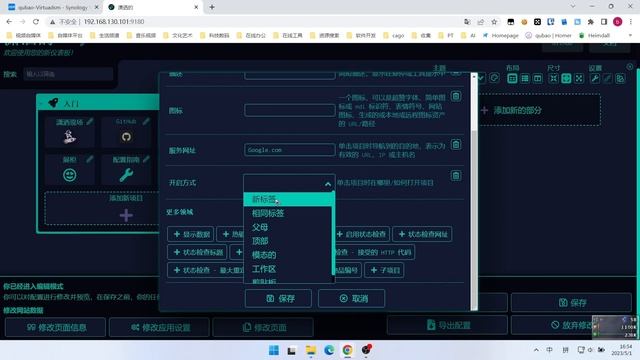Set medium item size icon
640x360 pixels.
[566, 78]
